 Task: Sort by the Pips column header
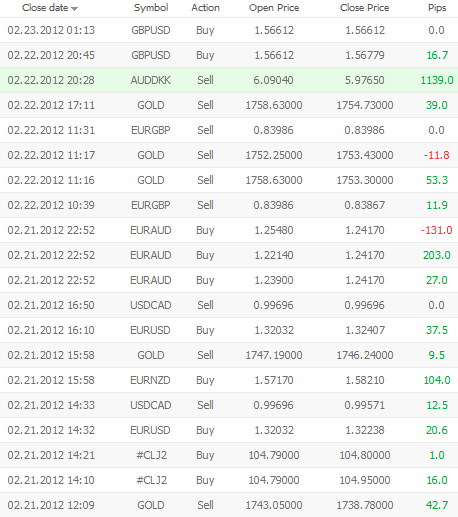click(437, 8)
